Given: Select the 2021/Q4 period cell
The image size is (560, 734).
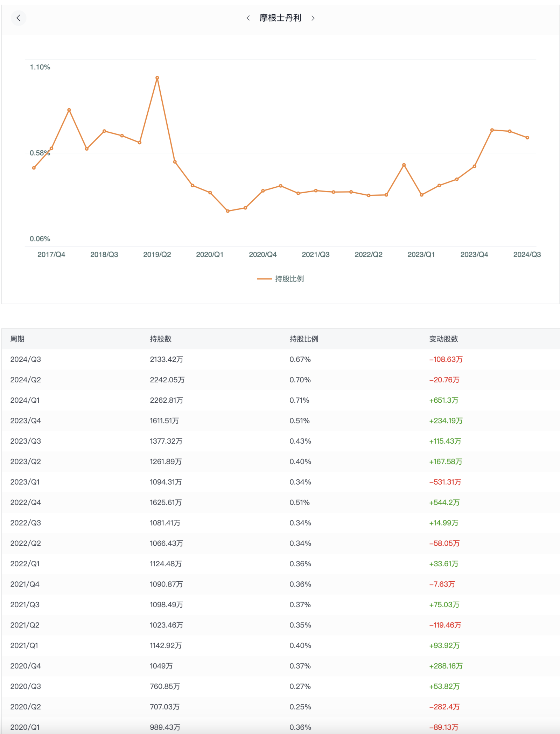Looking at the screenshot, I should click(x=25, y=584).
